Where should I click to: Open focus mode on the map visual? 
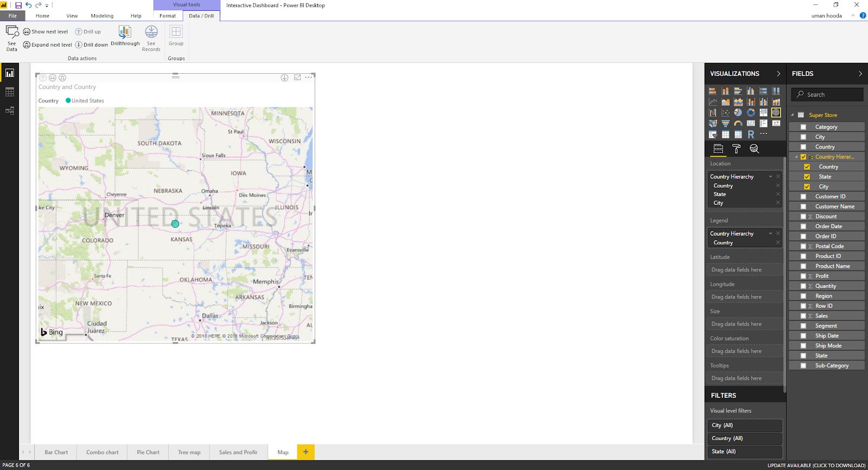pyautogui.click(x=297, y=78)
